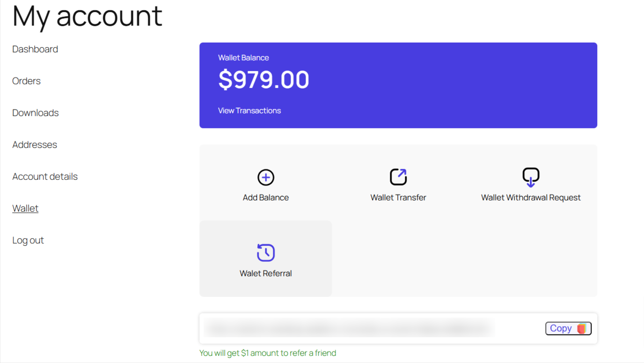Click the Add Balance plus icon
The image size is (644, 363).
(266, 178)
